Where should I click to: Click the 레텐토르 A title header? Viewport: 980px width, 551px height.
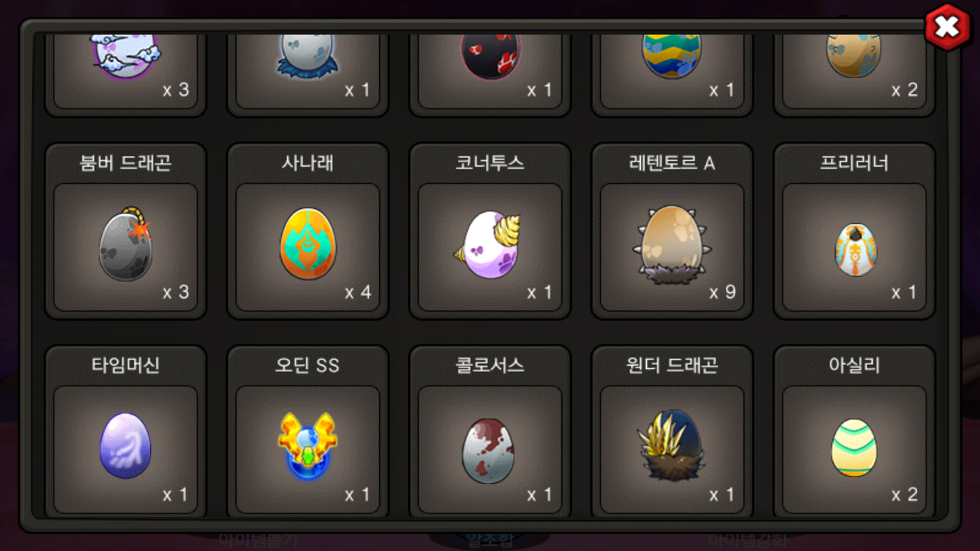[672, 163]
